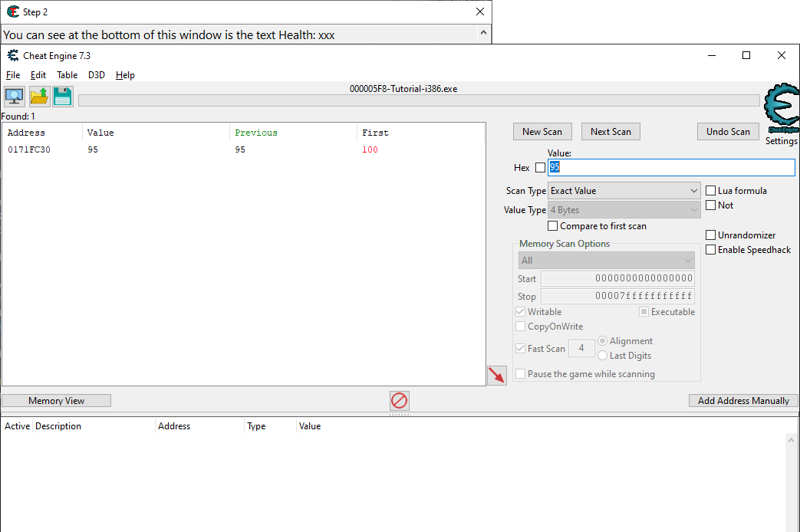Click the Value column header in results

[156, 133]
